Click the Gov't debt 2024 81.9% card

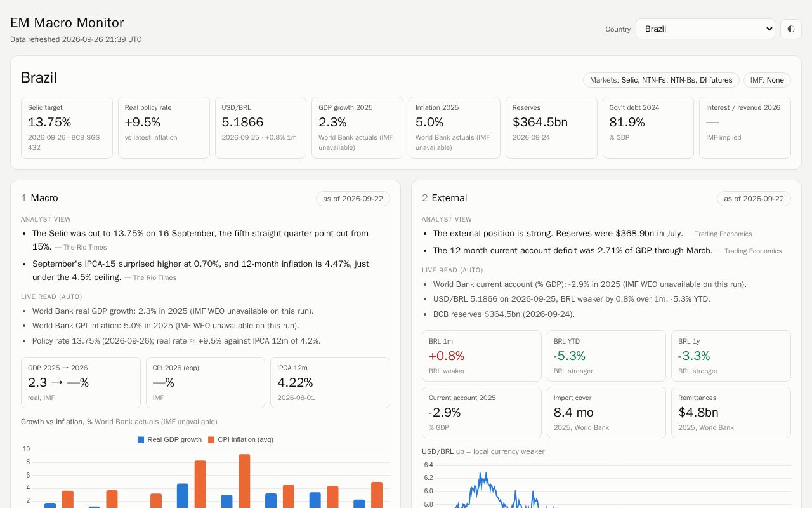[648, 128]
